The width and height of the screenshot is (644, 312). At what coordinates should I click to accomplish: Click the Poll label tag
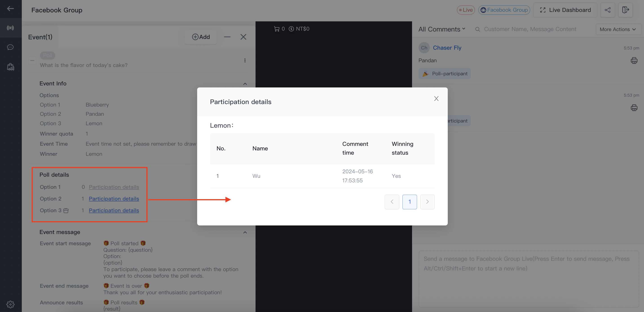[48, 55]
